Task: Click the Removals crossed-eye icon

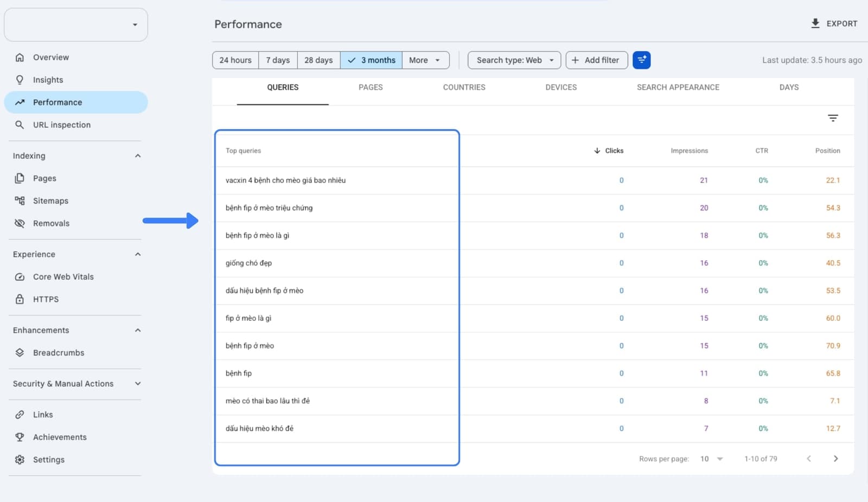Action: [x=20, y=223]
